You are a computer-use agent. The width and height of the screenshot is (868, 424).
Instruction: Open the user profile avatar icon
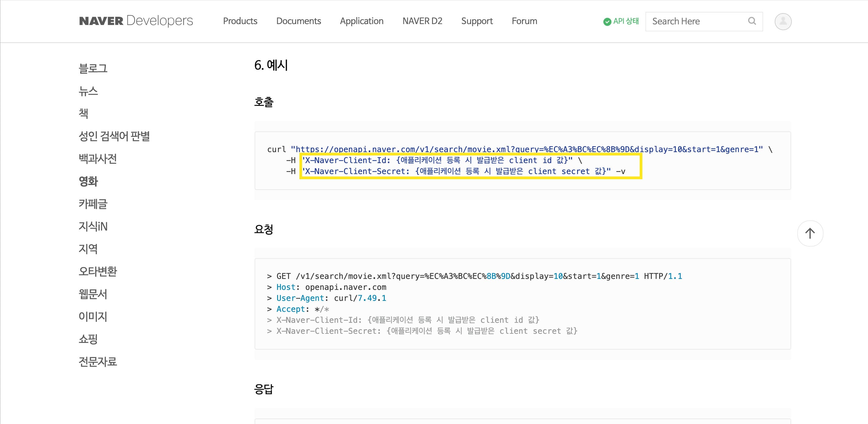pos(783,22)
